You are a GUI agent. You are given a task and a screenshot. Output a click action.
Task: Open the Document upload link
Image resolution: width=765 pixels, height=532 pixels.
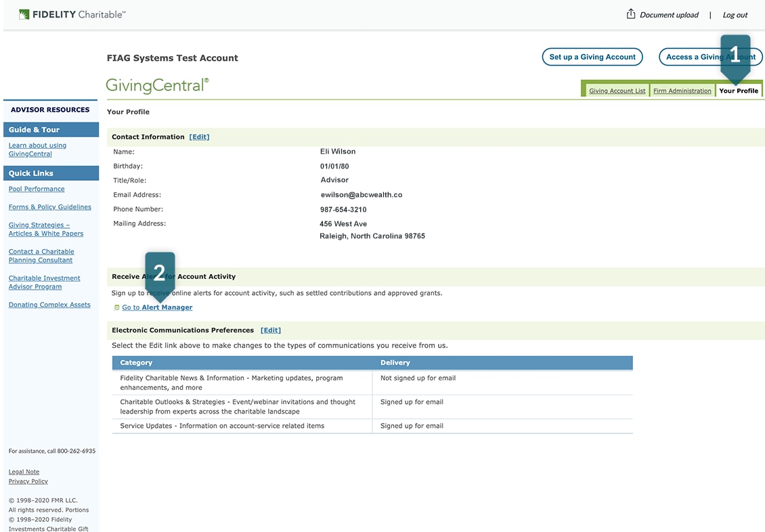(669, 15)
